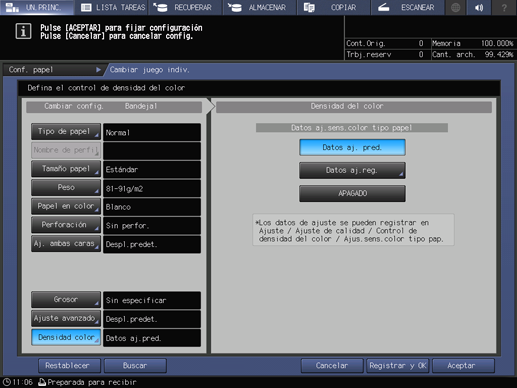Click the printer status icon near Preparada

pos(42,382)
